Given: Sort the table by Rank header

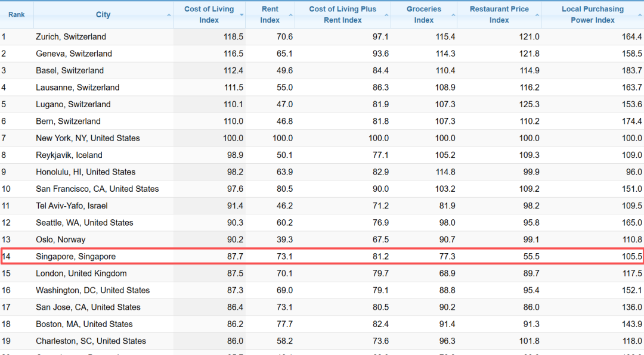Looking at the screenshot, I should [17, 14].
